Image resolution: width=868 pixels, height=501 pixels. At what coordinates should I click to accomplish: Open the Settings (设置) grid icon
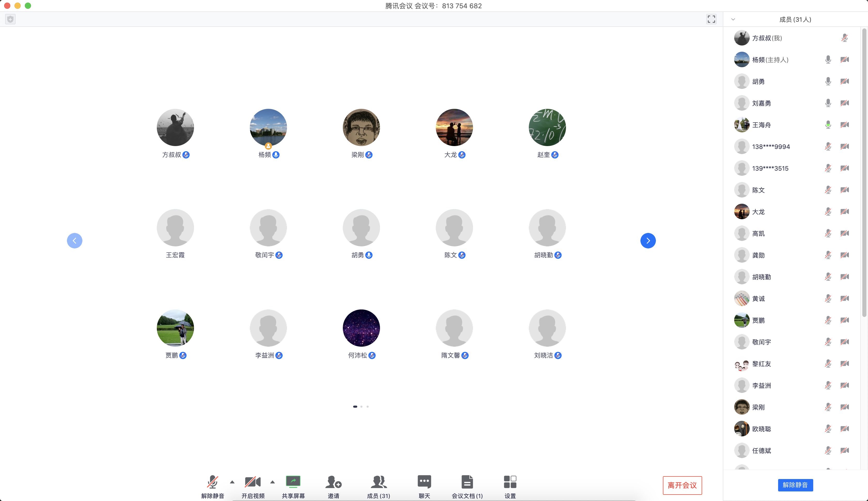click(x=510, y=482)
